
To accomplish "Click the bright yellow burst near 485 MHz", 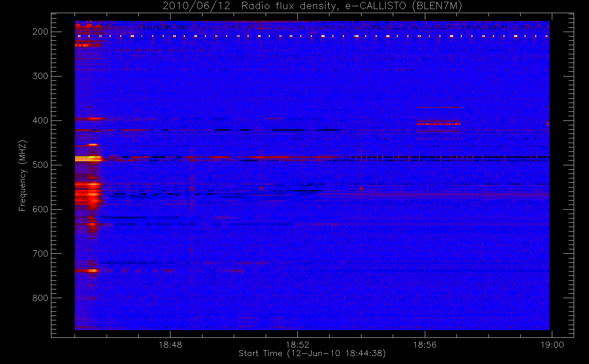I will coord(88,159).
